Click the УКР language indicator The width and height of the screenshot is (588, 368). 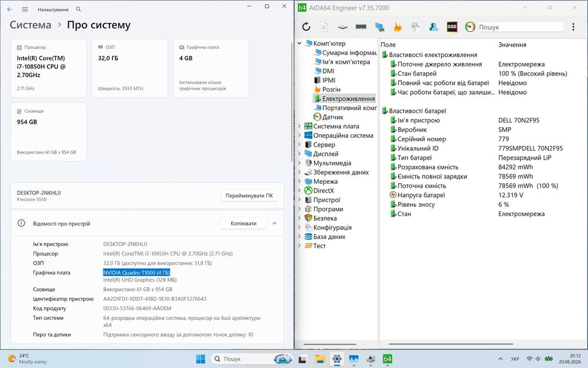tap(515, 359)
